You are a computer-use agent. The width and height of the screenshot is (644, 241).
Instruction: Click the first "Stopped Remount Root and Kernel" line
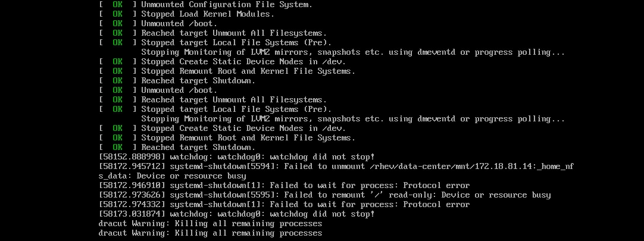pyautogui.click(x=248, y=71)
